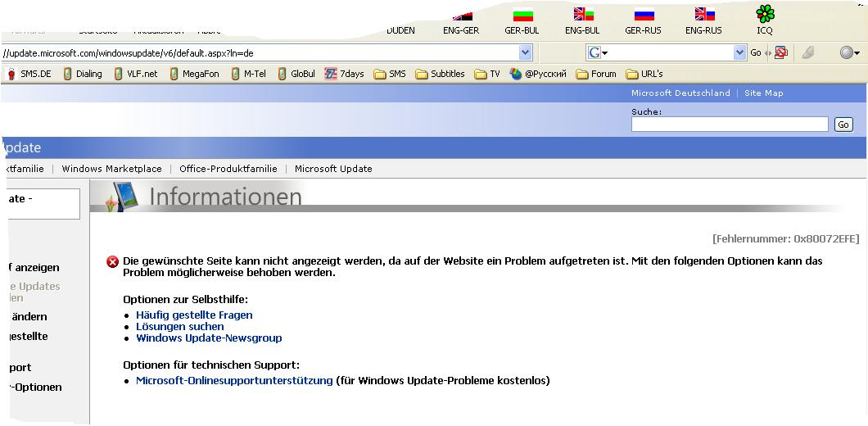Image resolution: width=868 pixels, height=426 pixels.
Task: Click the Informationen page heading
Action: [x=226, y=197]
